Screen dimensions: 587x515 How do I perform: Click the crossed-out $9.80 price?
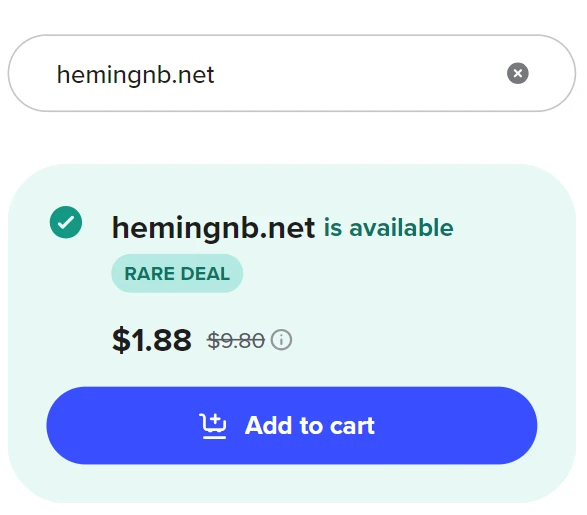pos(236,340)
